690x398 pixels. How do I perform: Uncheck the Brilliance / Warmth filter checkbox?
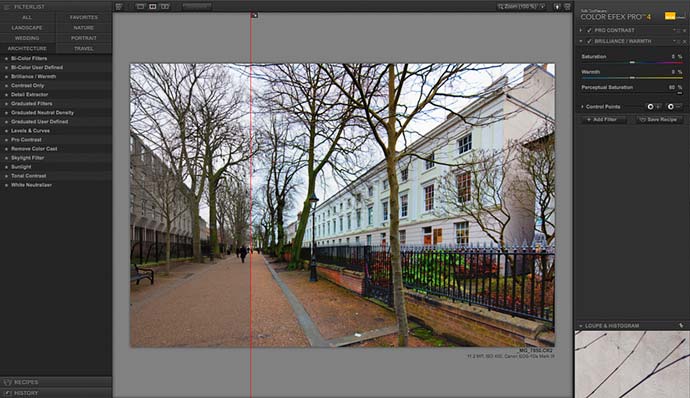(x=589, y=41)
